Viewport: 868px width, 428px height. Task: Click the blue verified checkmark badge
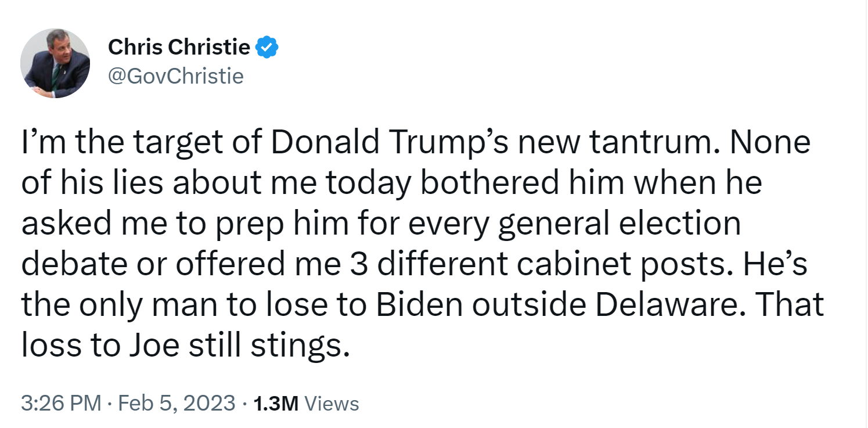click(267, 48)
